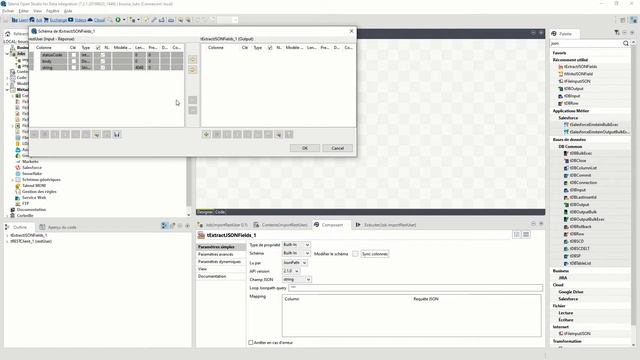The width and height of the screenshot is (640, 360).
Task: Click OK in the schema dialog
Action: coord(304,148)
